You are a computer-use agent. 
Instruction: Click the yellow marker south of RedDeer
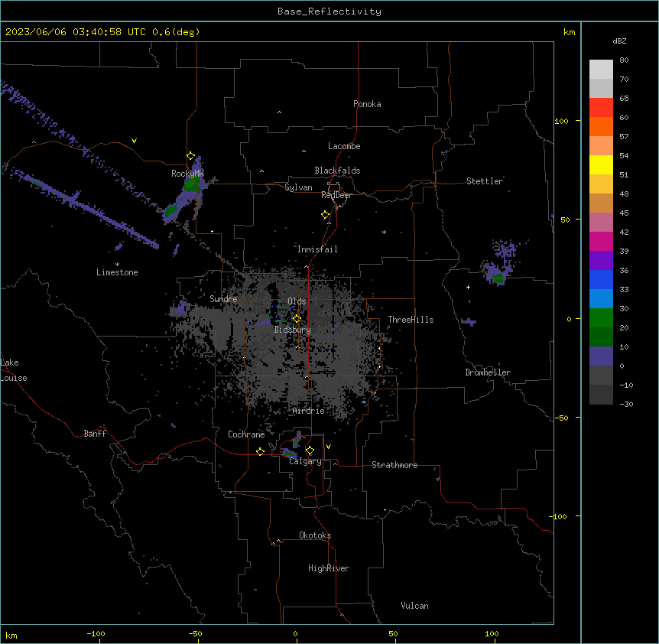tap(326, 215)
